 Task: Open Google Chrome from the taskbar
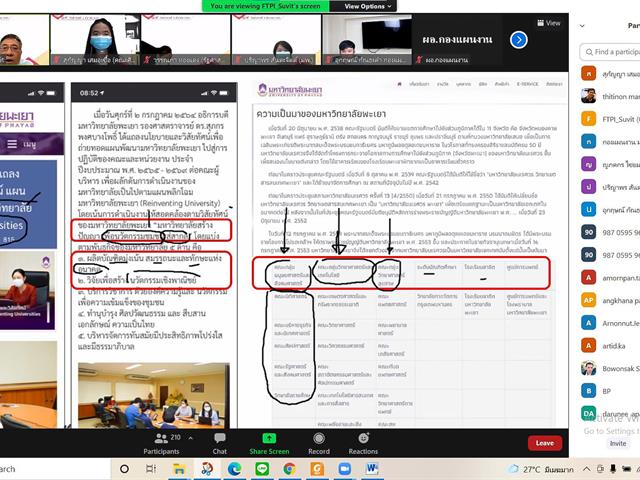[289, 469]
